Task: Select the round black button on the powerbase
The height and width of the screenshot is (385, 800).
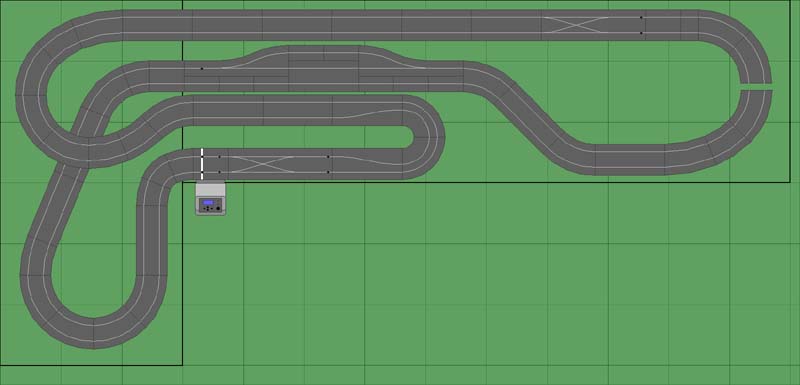Action: 218,209
